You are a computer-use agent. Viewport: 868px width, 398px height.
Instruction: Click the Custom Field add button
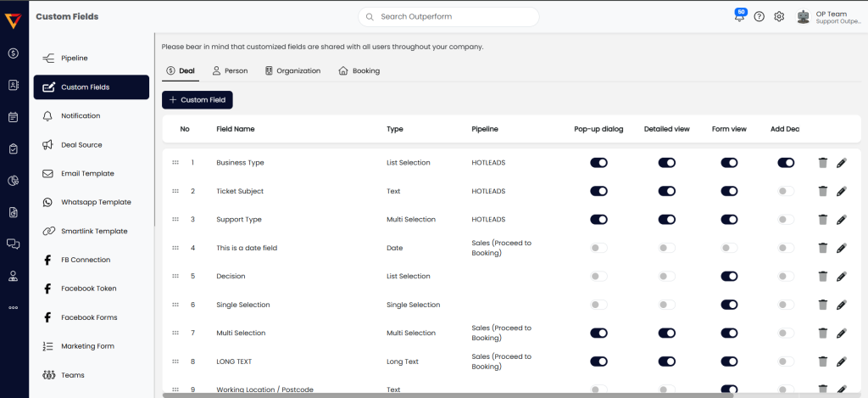click(197, 100)
